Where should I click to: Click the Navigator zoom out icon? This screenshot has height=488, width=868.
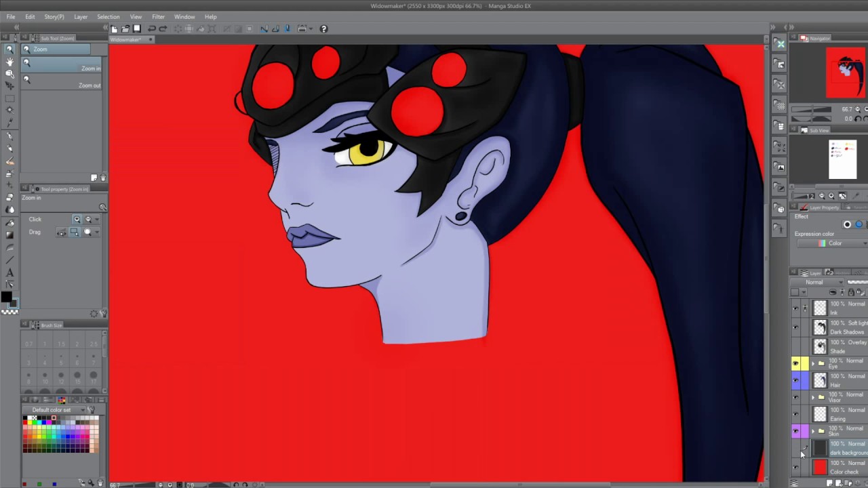click(x=858, y=109)
